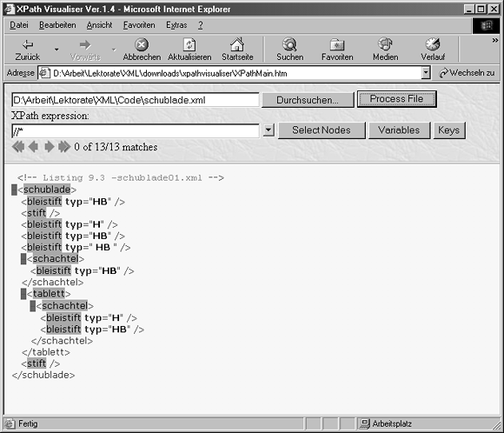Screen dimensions: 504x433
Task: Go to previous match arrow
Action: click(x=33, y=147)
